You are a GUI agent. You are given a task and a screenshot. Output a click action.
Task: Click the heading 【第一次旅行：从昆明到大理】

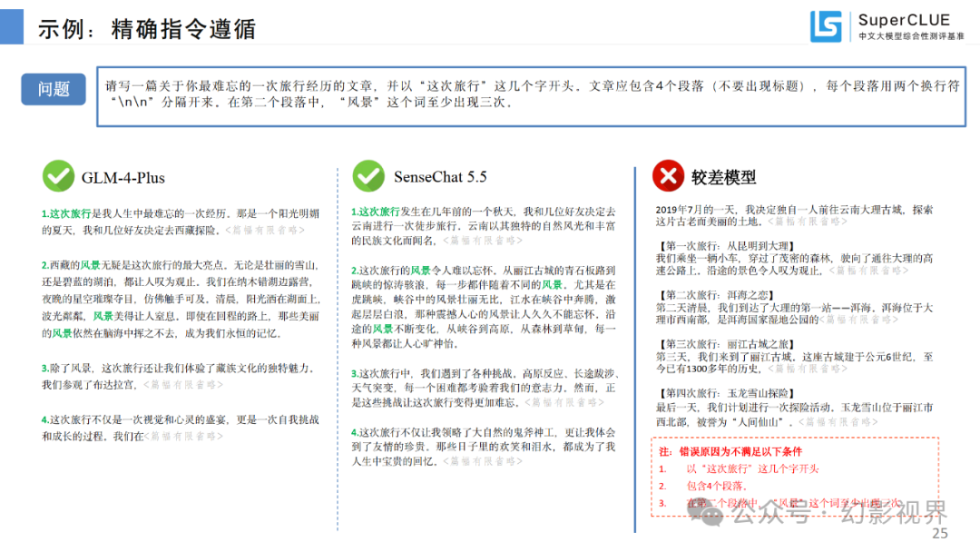(726, 246)
